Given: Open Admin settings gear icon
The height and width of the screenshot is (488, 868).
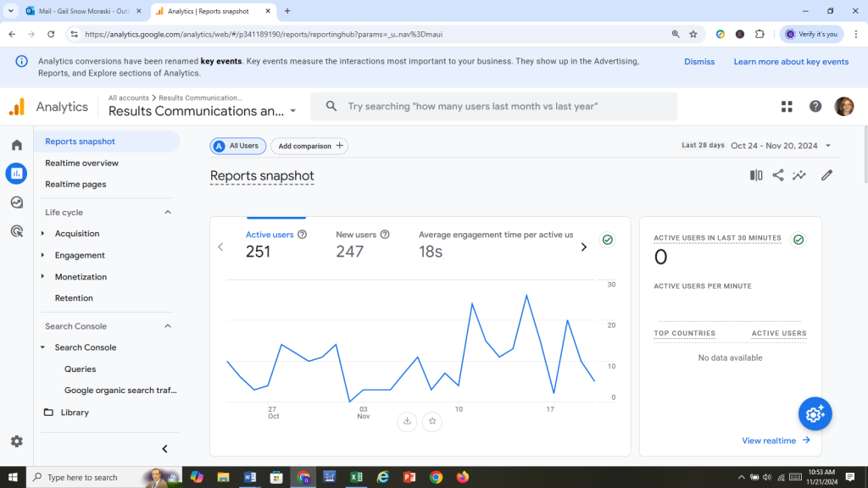Looking at the screenshot, I should 17,441.
